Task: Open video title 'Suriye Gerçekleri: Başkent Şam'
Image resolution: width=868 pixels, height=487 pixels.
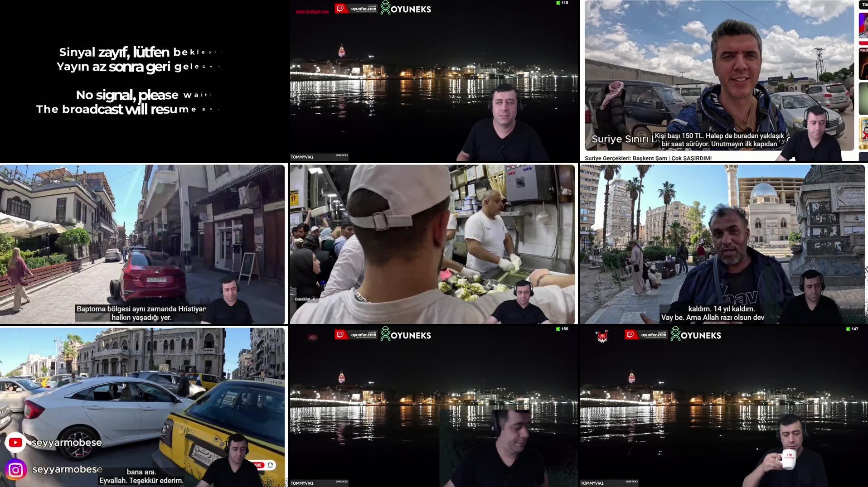Action: [648, 158]
